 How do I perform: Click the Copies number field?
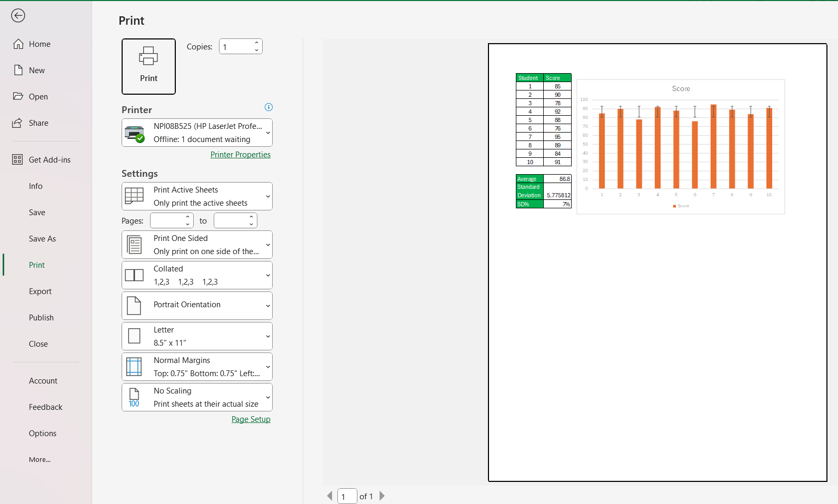coord(236,47)
